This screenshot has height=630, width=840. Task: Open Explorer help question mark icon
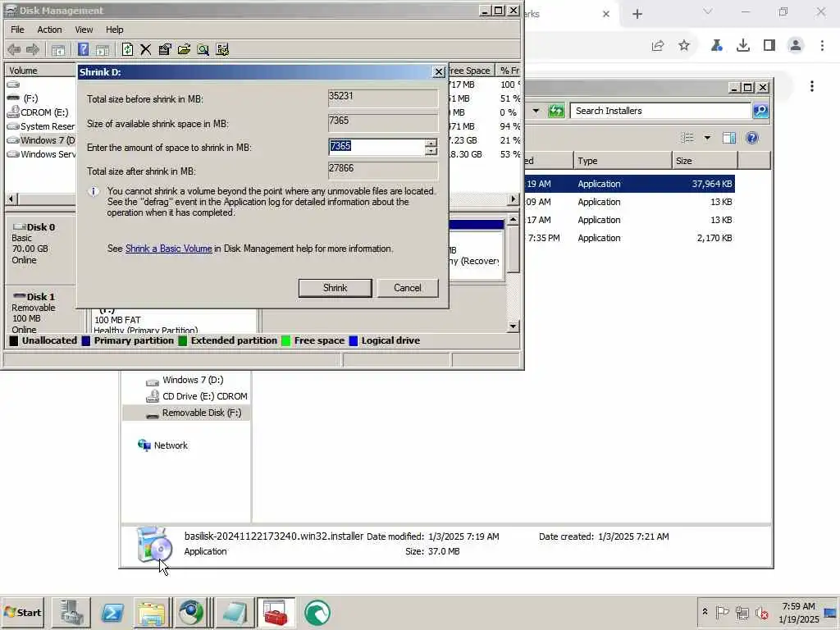[752, 138]
